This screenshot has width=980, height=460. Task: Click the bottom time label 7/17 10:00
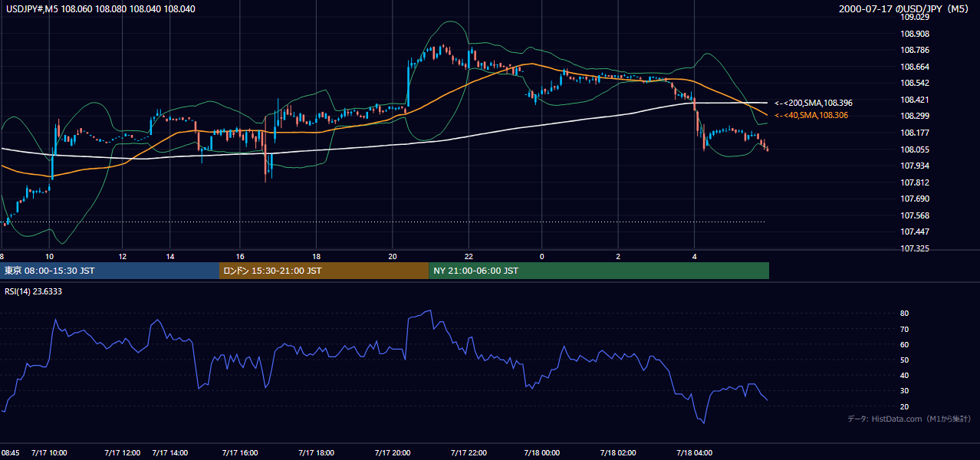[49, 452]
